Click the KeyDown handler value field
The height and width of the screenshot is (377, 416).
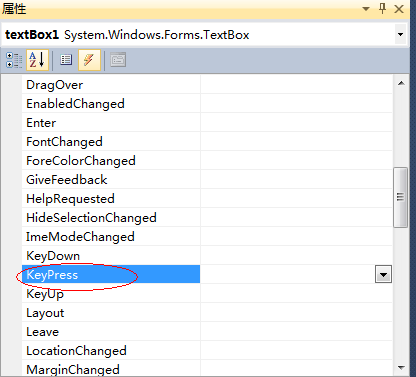[x=297, y=256]
